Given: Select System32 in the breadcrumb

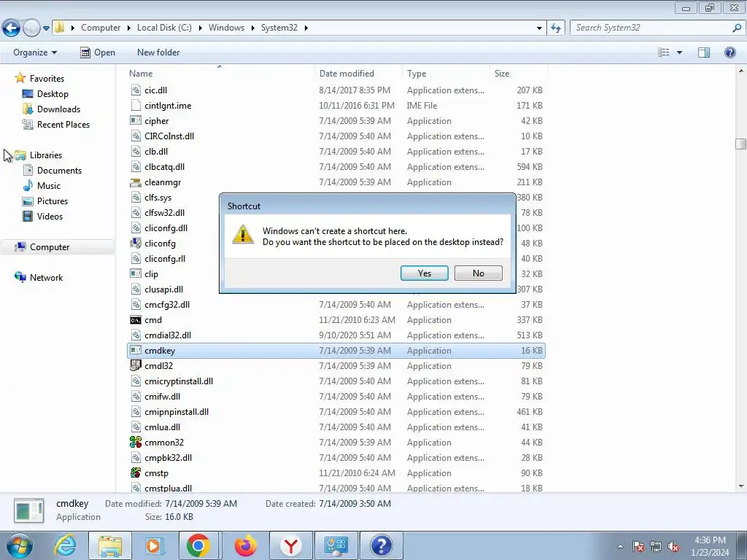Looking at the screenshot, I should (x=279, y=28).
